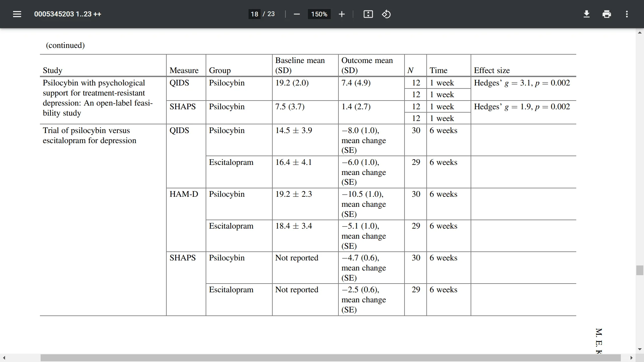Rotate the document counterclockwise
644x362 pixels.
click(x=386, y=14)
